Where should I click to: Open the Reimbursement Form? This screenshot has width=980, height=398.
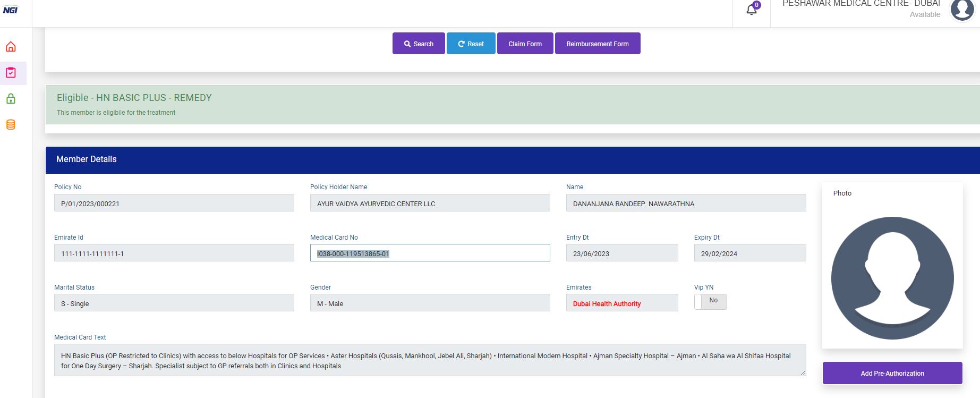pos(597,44)
